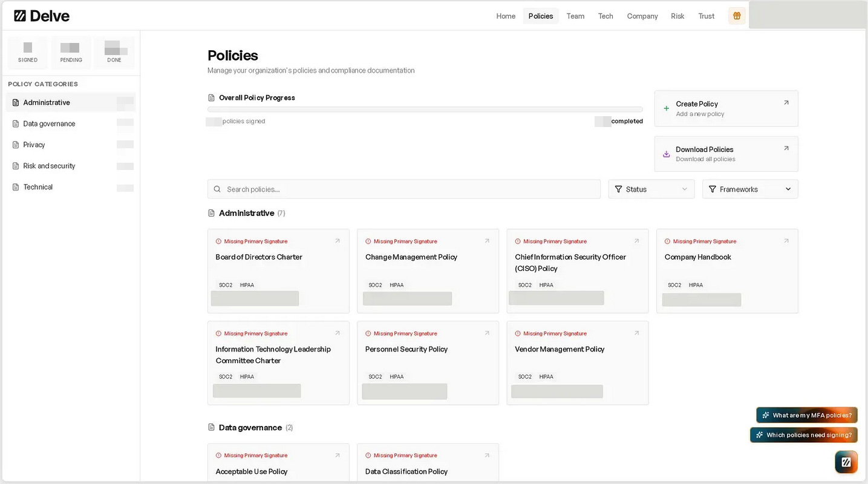Ask "What are my MFA policies?"
868x484 pixels.
pos(807,415)
